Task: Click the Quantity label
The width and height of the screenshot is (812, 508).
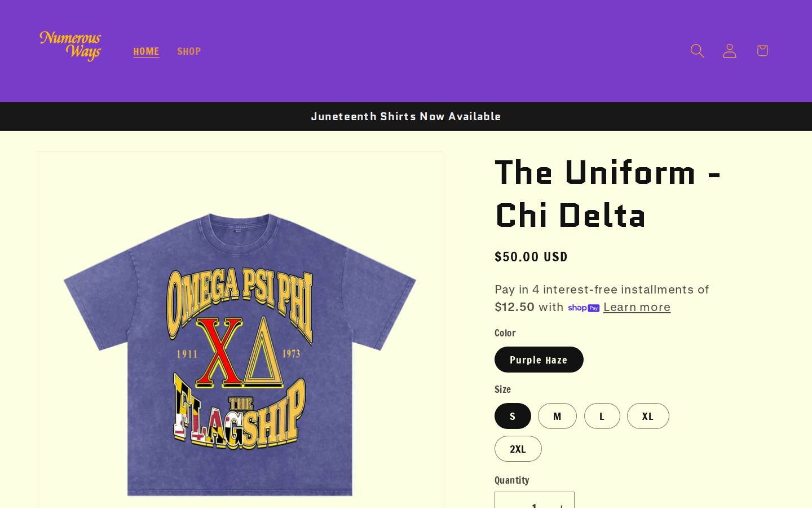Action: [x=511, y=480]
